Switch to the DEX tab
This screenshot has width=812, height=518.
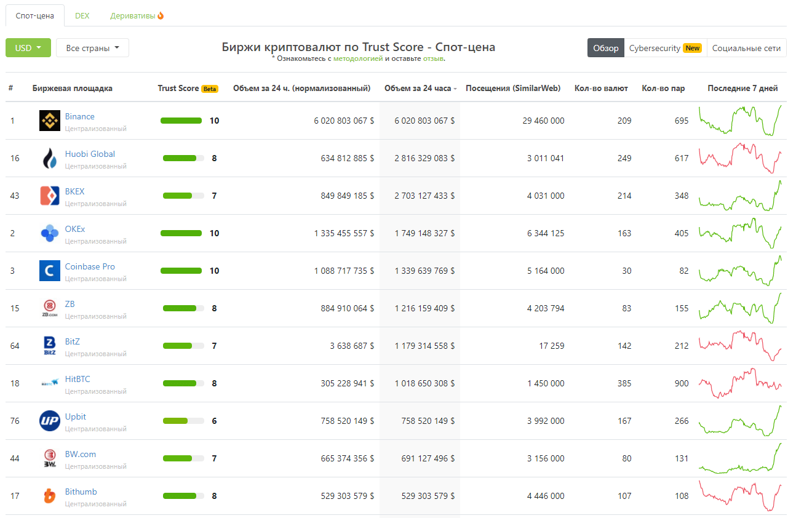(82, 15)
